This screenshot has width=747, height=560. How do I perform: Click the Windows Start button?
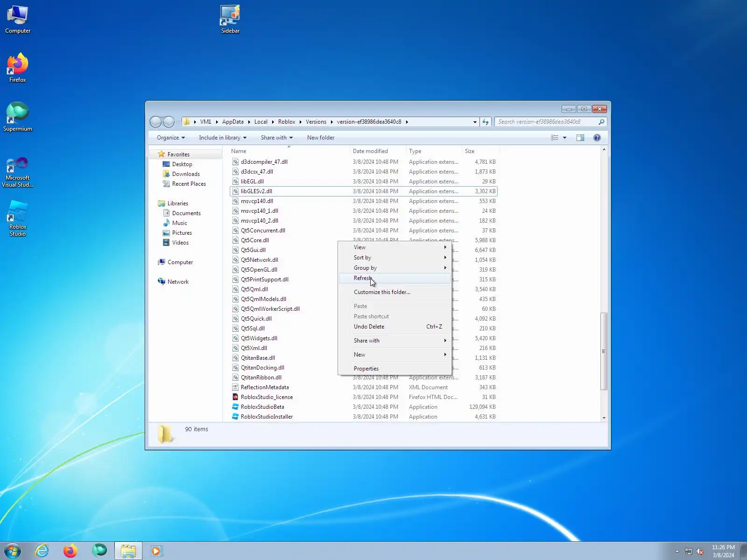tap(13, 551)
